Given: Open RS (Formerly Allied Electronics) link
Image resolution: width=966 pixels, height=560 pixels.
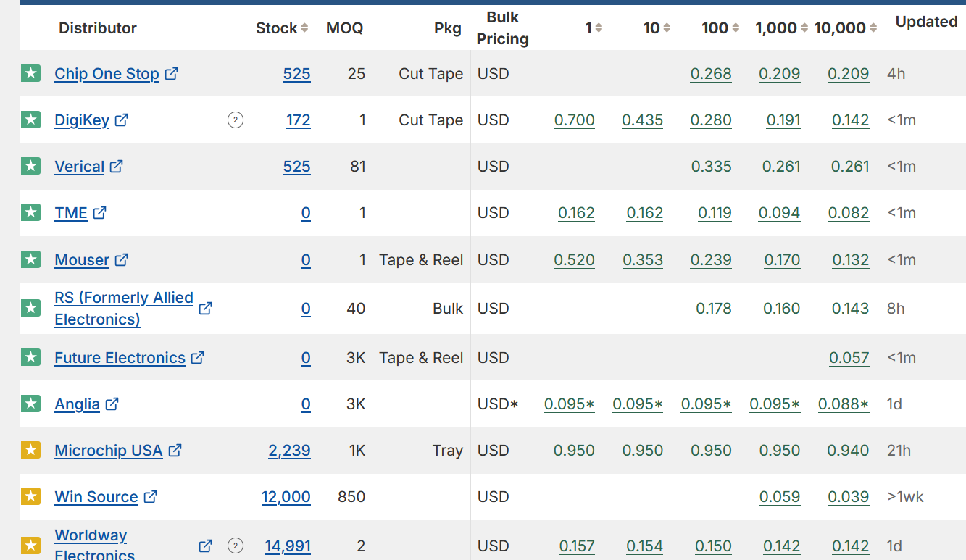Looking at the screenshot, I should point(124,309).
